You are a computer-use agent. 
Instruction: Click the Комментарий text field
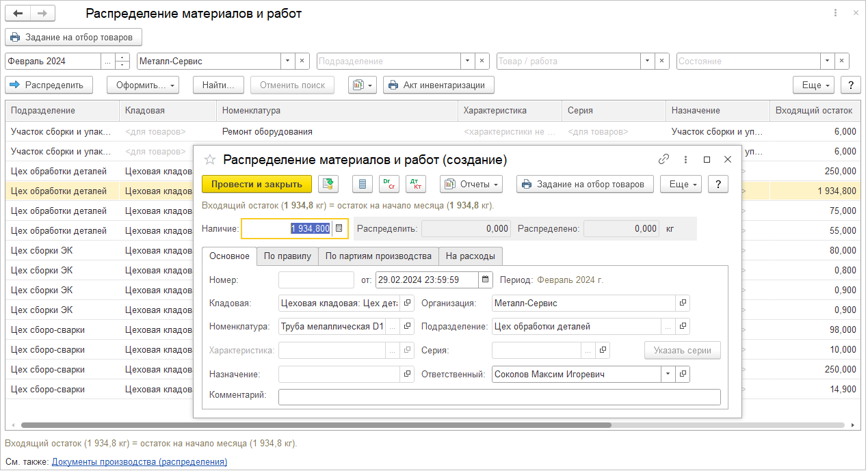pyautogui.click(x=499, y=397)
